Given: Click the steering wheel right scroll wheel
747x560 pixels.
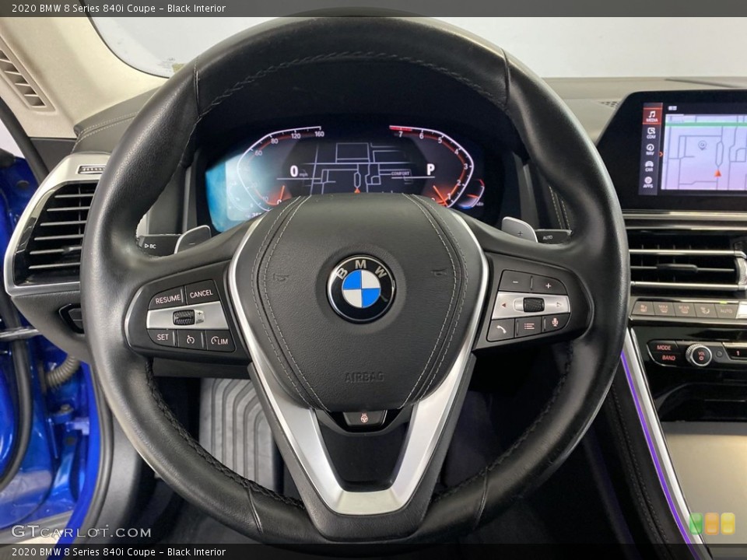Looking at the screenshot, I should tap(533, 304).
